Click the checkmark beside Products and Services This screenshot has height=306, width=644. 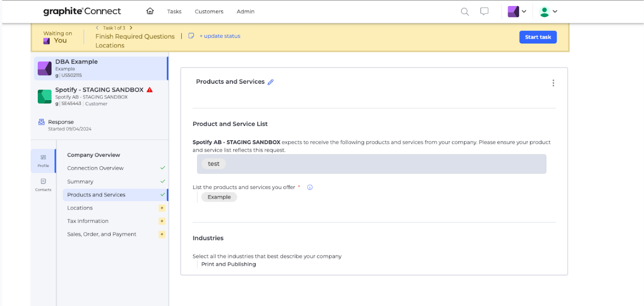[x=162, y=194]
